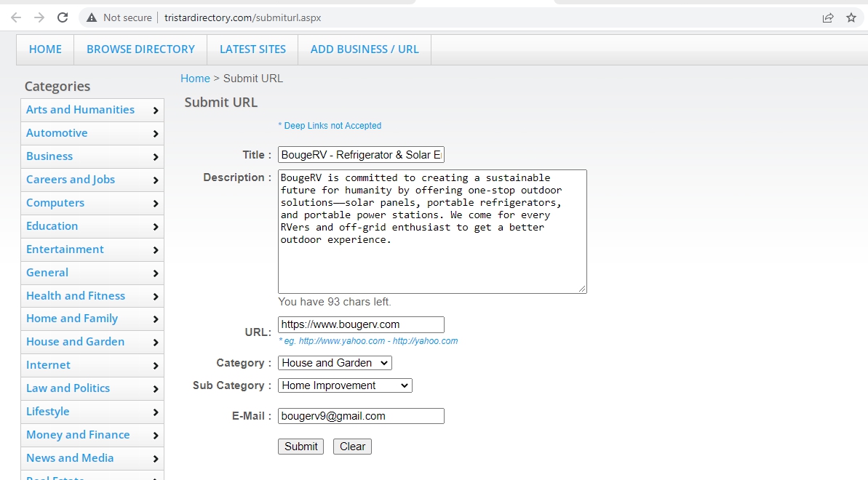Open the News and Media link
The height and width of the screenshot is (480, 868).
[x=70, y=458]
